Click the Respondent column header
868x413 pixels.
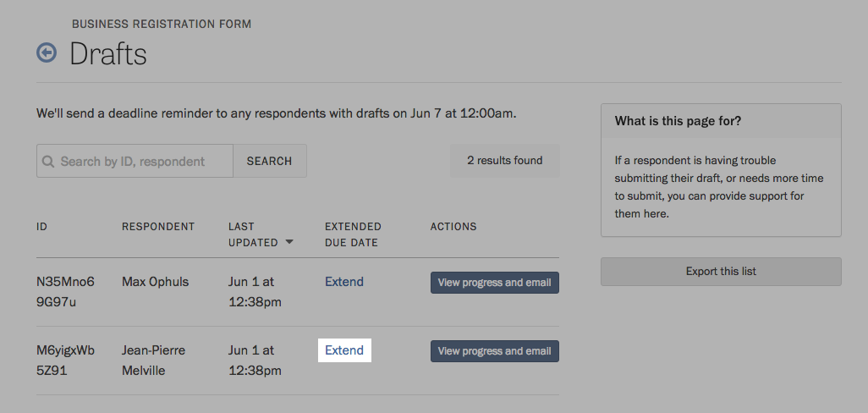click(x=158, y=227)
